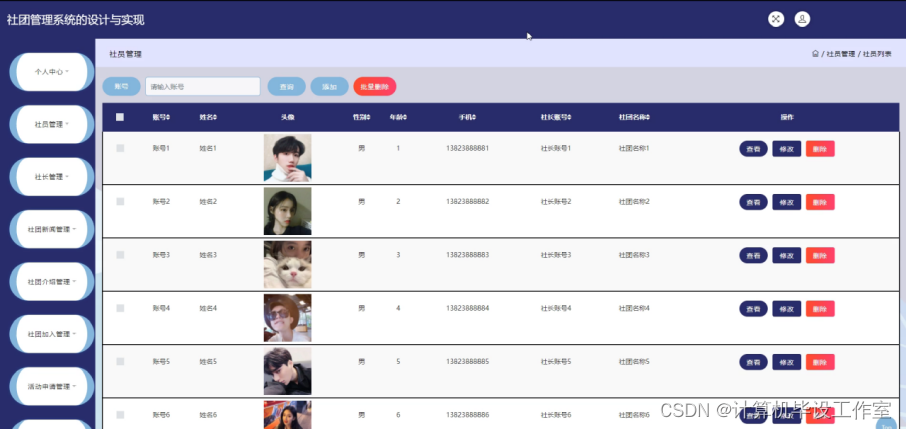This screenshot has height=429, width=906.
Task: Expand the 个人中心 sidebar menu
Action: [51, 72]
